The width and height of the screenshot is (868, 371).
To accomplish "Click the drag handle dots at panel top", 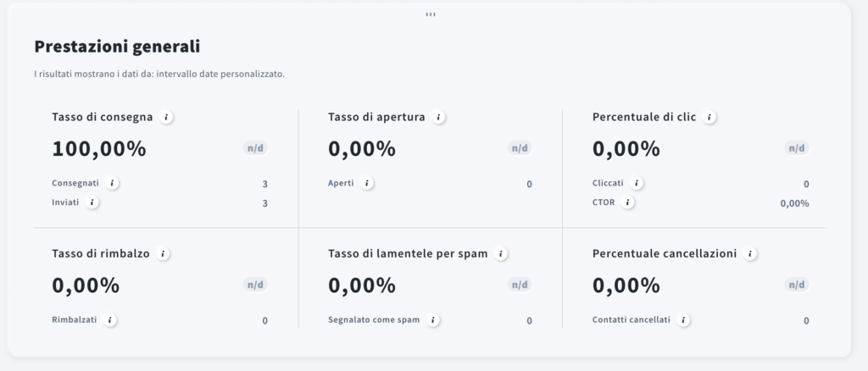I will (x=431, y=15).
